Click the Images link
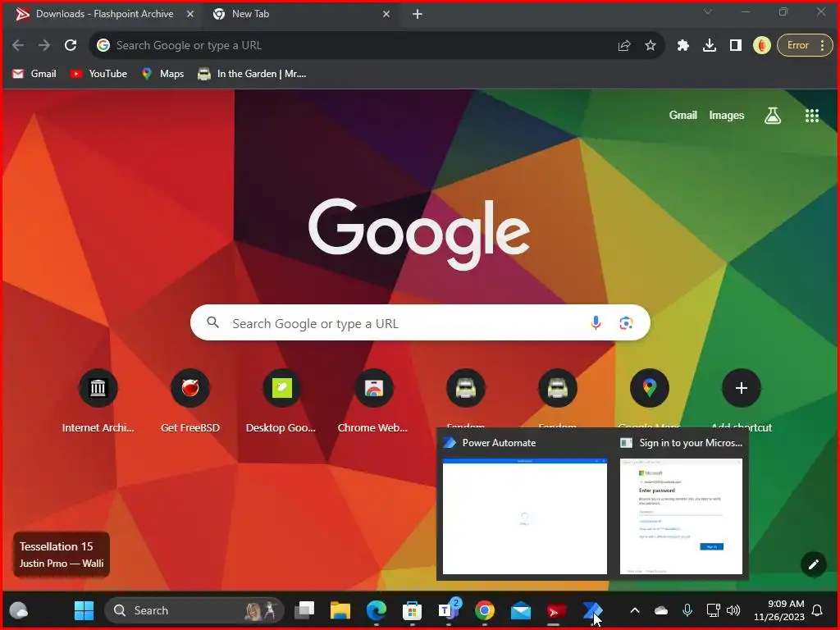The image size is (840, 630). pyautogui.click(x=727, y=115)
